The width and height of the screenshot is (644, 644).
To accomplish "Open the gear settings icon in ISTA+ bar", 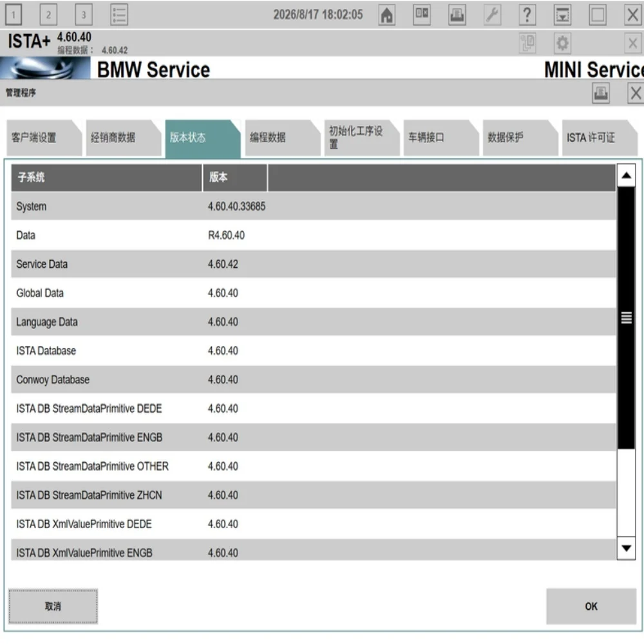I will [563, 43].
